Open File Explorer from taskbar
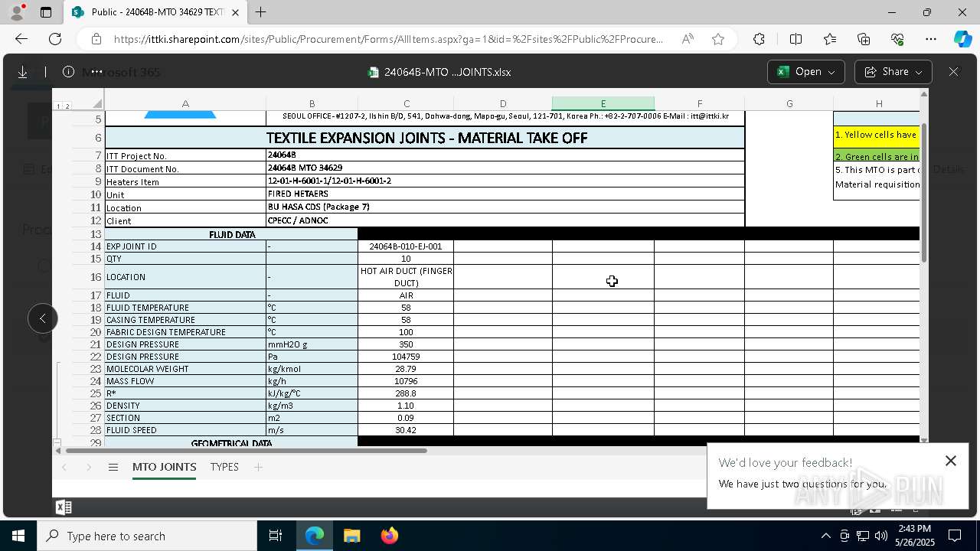Image resolution: width=980 pixels, height=551 pixels. (x=351, y=536)
